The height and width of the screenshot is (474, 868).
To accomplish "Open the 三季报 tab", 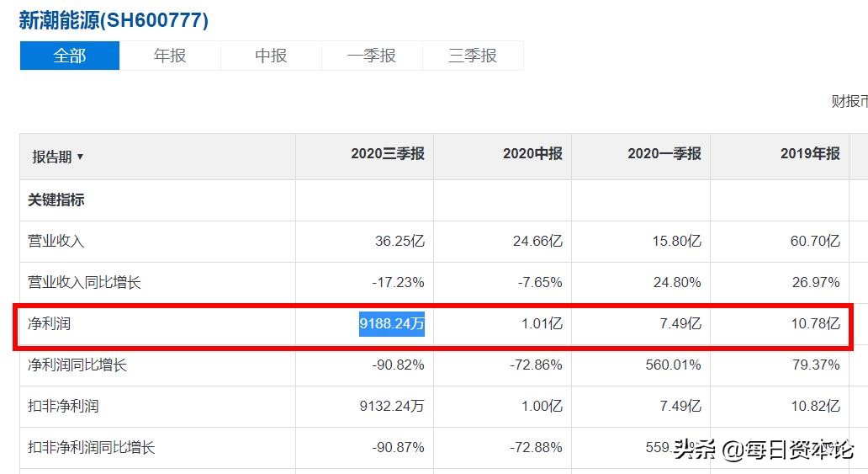I will (473, 56).
